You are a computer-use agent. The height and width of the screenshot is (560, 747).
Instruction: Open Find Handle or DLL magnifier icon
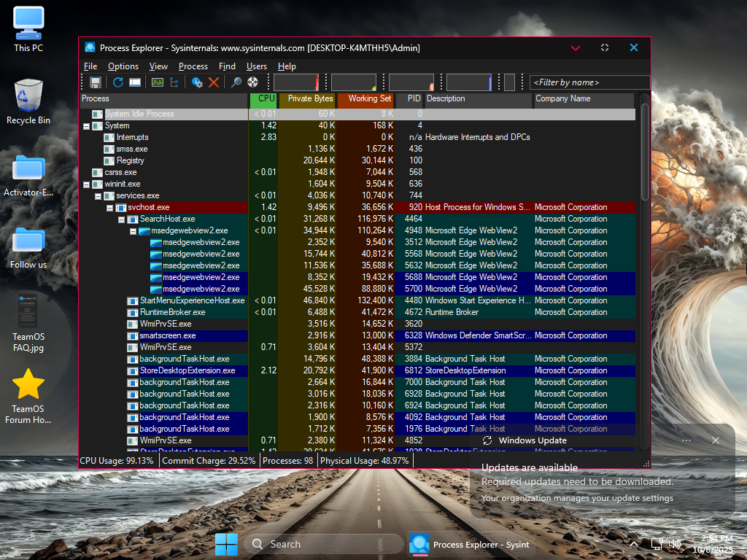coord(236,82)
